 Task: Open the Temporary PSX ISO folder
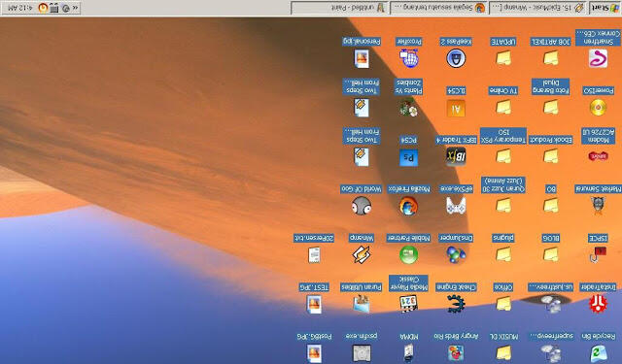pyautogui.click(x=503, y=156)
